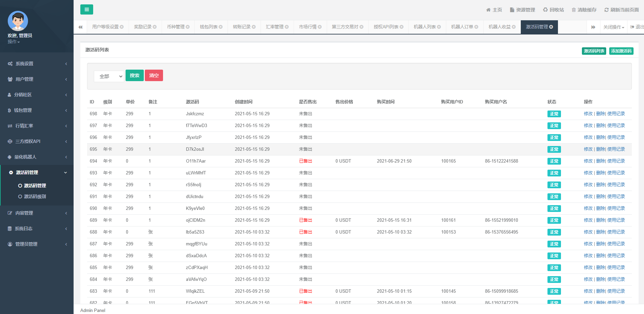This screenshot has width=644, height=314.
Task: Switch to the 钱包列表 tab
Action: click(208, 27)
